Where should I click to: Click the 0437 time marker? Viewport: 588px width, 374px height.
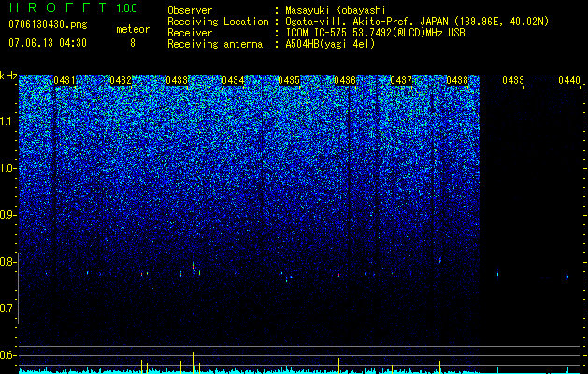[401, 80]
